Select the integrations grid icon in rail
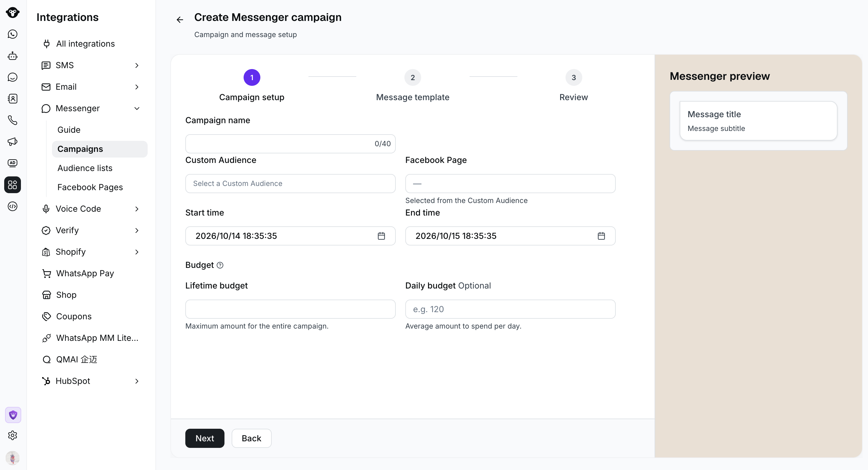The height and width of the screenshot is (470, 868). pos(13,185)
